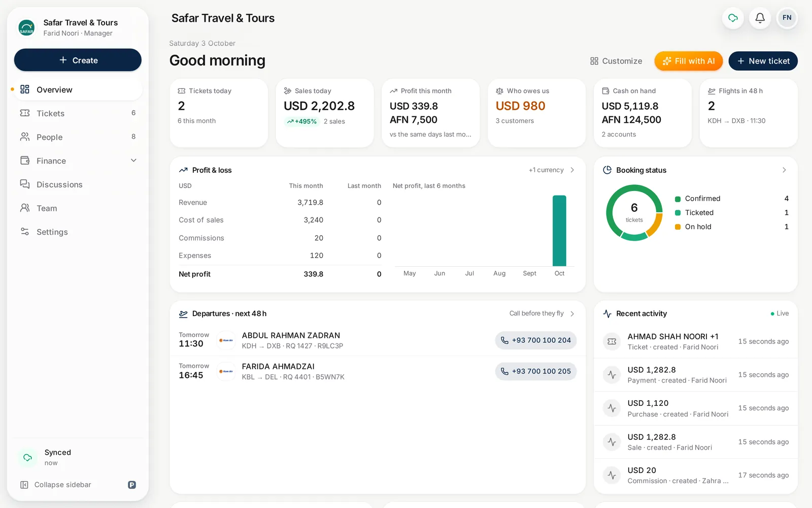The image size is (812, 508).
Task: Click ticket icon beside AHMAD SHAH NOORI +1
Action: click(x=612, y=341)
